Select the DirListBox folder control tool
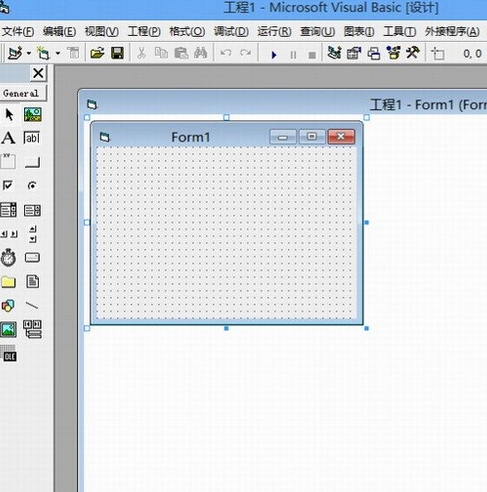Viewport: 487px width, 492px height. point(8,282)
